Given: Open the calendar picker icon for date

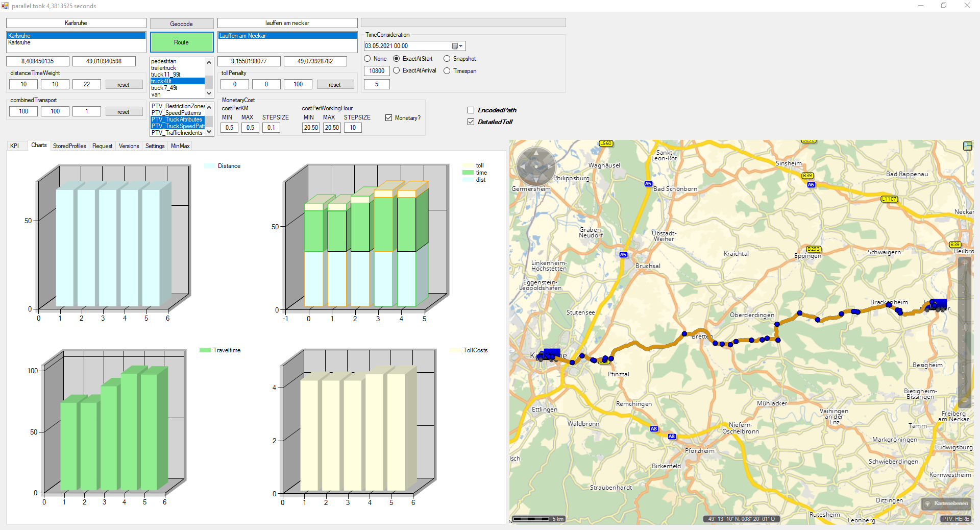Looking at the screenshot, I should point(455,46).
